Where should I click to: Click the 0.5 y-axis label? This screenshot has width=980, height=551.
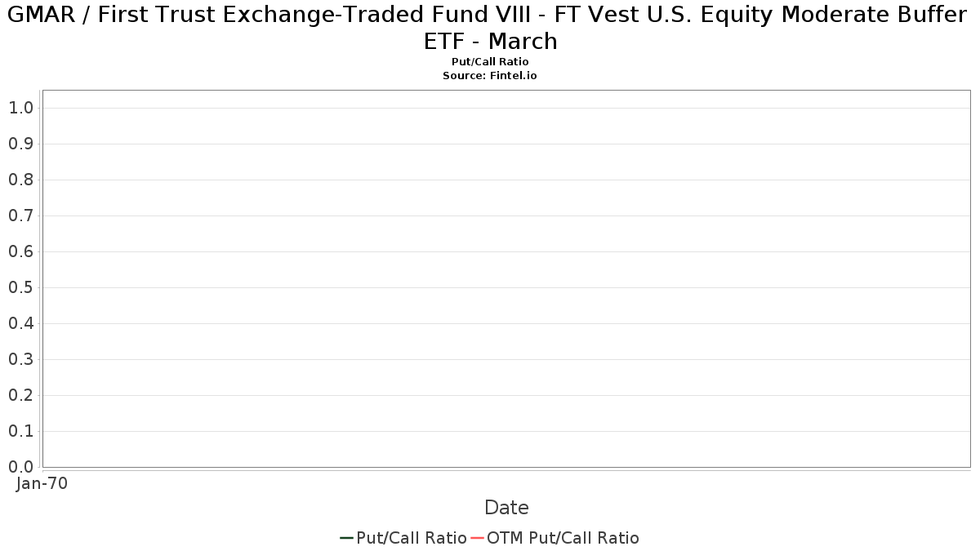point(20,287)
